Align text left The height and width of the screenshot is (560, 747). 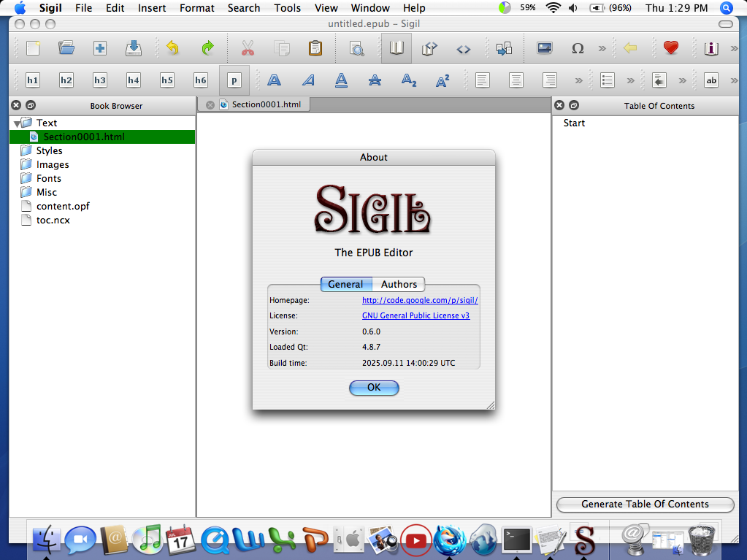click(482, 80)
